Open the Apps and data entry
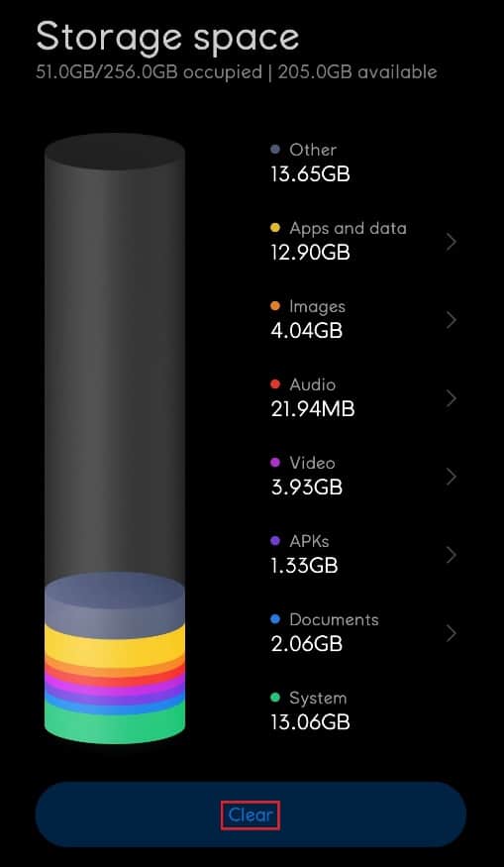The image size is (504, 867). click(364, 241)
